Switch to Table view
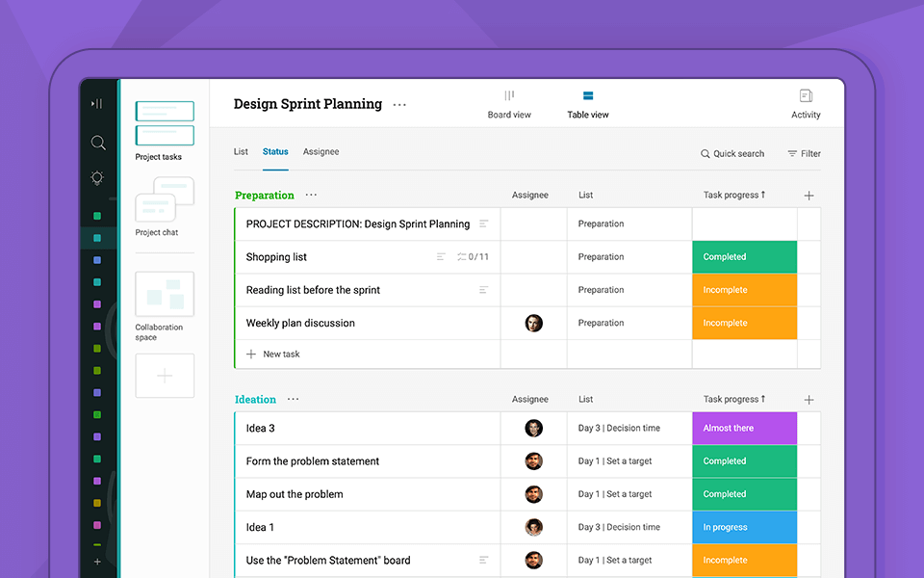Image resolution: width=924 pixels, height=578 pixels. coord(587,104)
